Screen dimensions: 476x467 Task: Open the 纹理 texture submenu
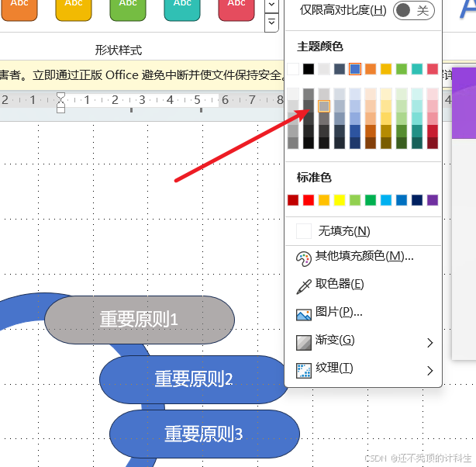coord(363,369)
